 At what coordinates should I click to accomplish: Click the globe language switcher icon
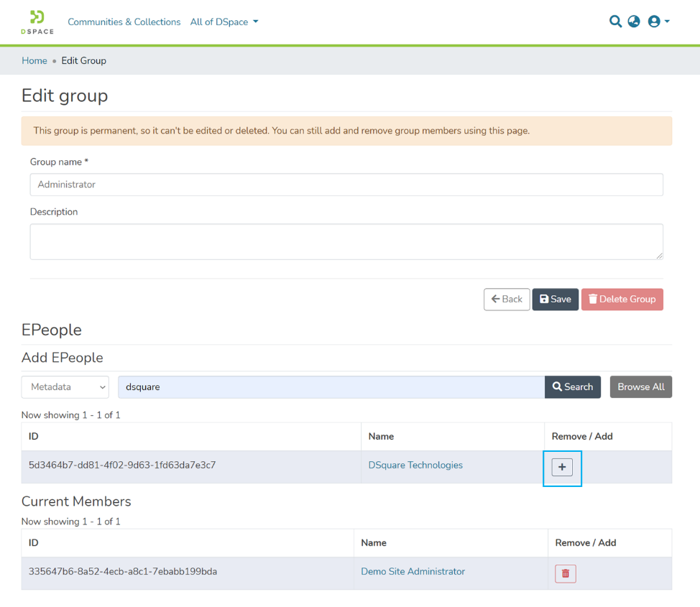634,22
